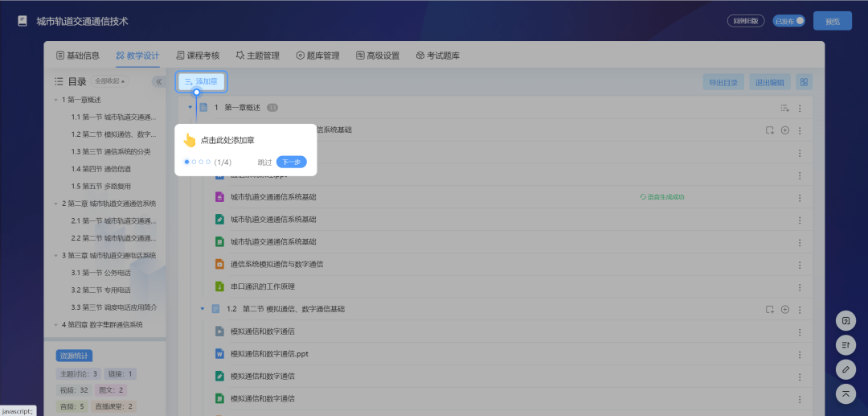Collapse the 目录 sidebar with the double-chevron icon
Viewport: 868px width, 416px height.
pos(159,82)
